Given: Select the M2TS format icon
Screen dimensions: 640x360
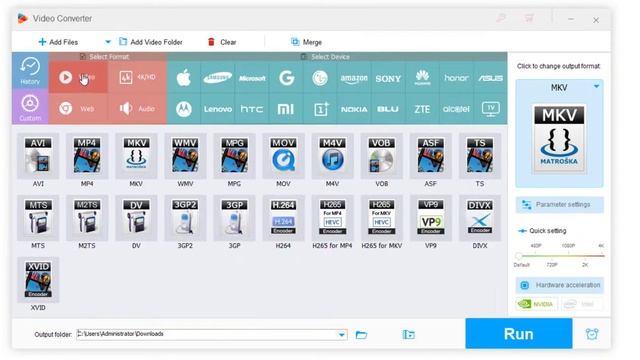Looking at the screenshot, I should click(x=87, y=218).
